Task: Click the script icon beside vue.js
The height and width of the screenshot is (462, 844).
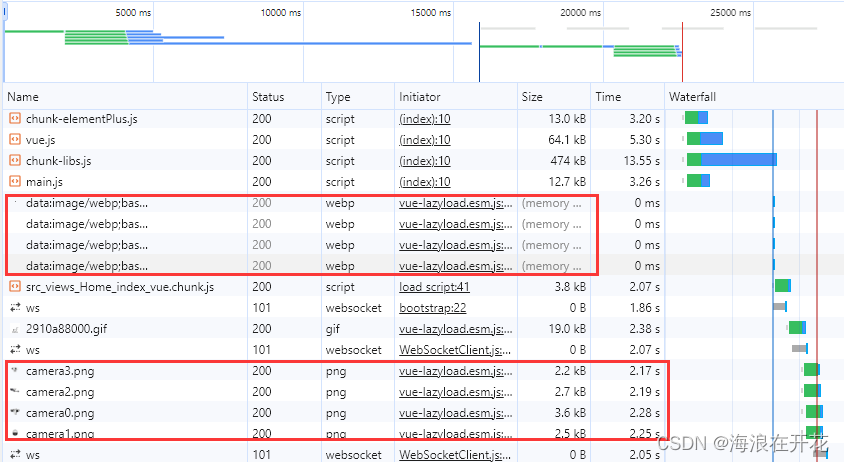Action: pos(15,139)
